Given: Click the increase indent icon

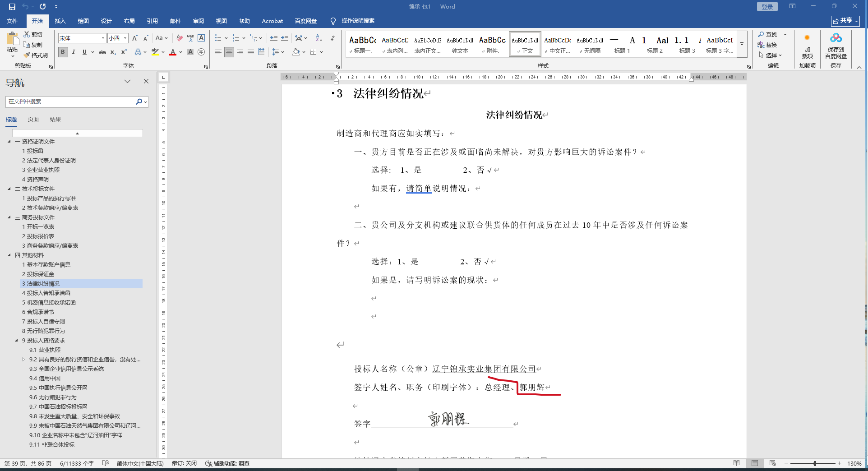Looking at the screenshot, I should pos(285,38).
